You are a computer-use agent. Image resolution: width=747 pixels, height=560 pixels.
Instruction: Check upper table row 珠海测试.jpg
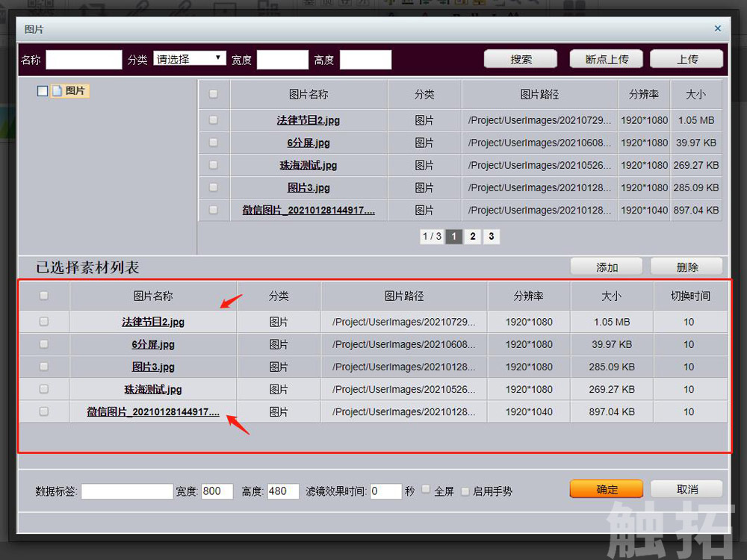point(214,165)
